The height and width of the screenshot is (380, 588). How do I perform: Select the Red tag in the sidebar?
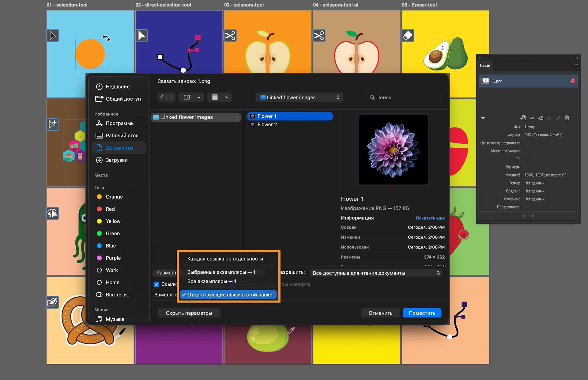pos(106,209)
